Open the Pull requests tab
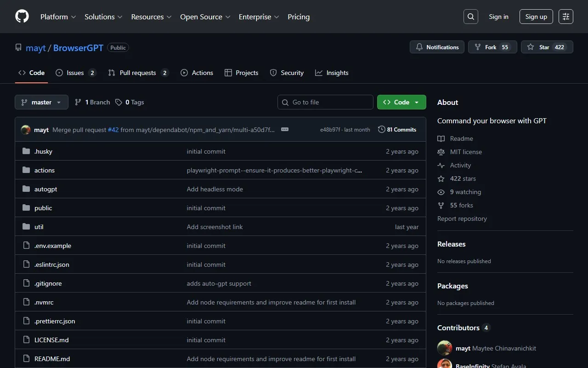Image resolution: width=588 pixels, height=368 pixels. 138,72
